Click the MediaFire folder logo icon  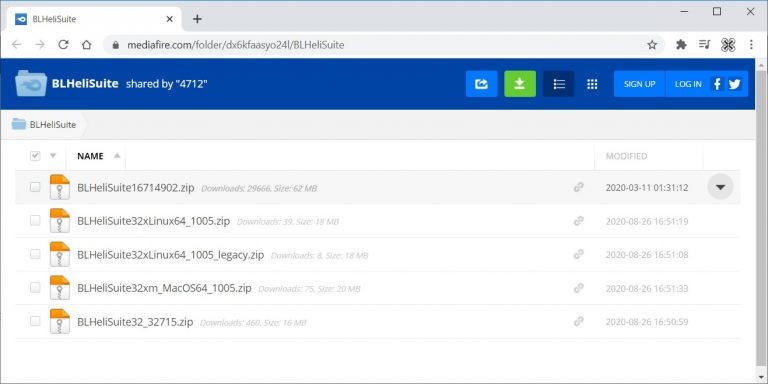click(x=31, y=83)
